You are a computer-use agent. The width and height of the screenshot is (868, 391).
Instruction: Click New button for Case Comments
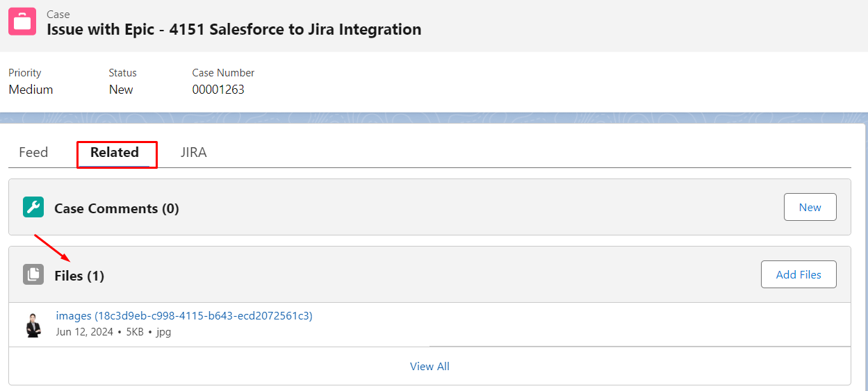[810, 207]
